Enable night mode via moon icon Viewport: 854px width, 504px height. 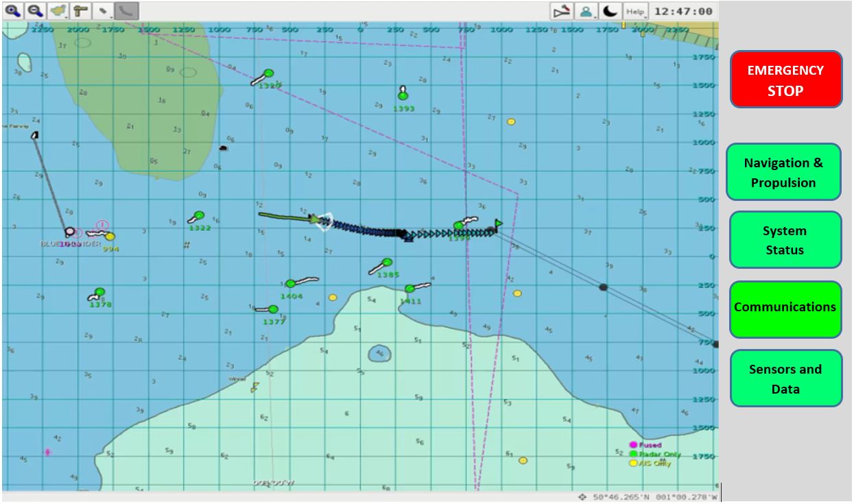pos(609,10)
